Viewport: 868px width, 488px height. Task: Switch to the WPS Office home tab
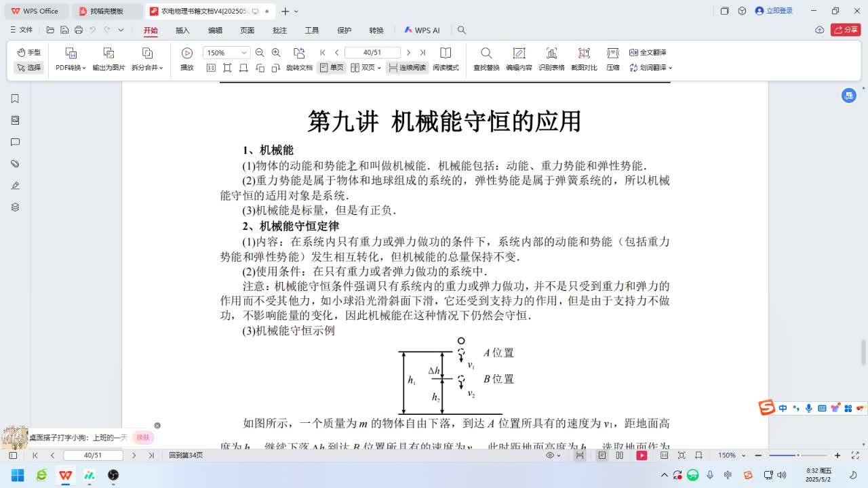pyautogui.click(x=35, y=11)
